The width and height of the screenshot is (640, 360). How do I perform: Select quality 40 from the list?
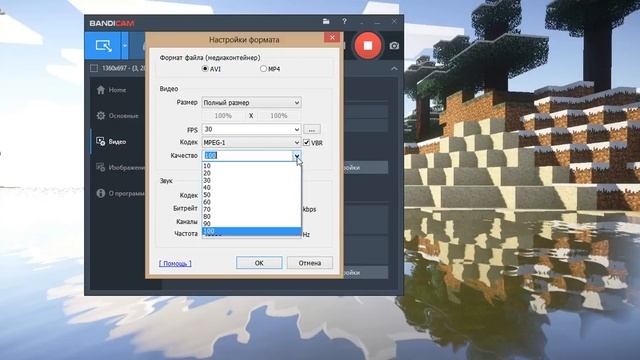click(251, 188)
